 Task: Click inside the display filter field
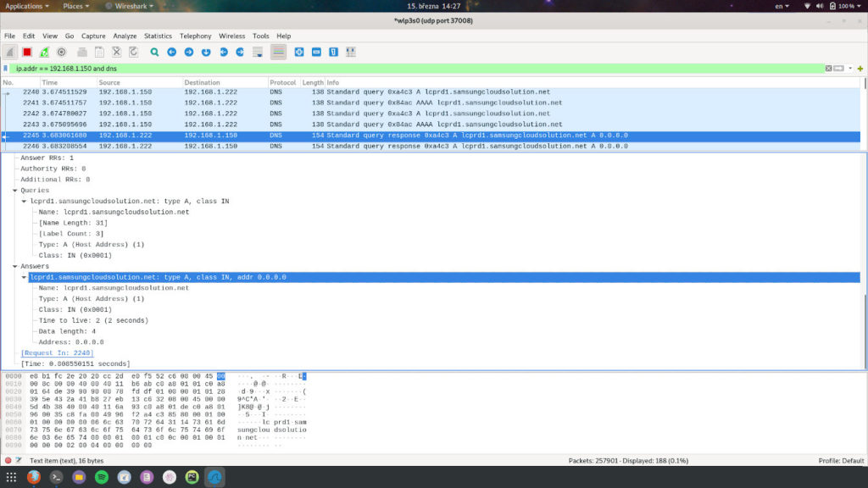tap(418, 69)
